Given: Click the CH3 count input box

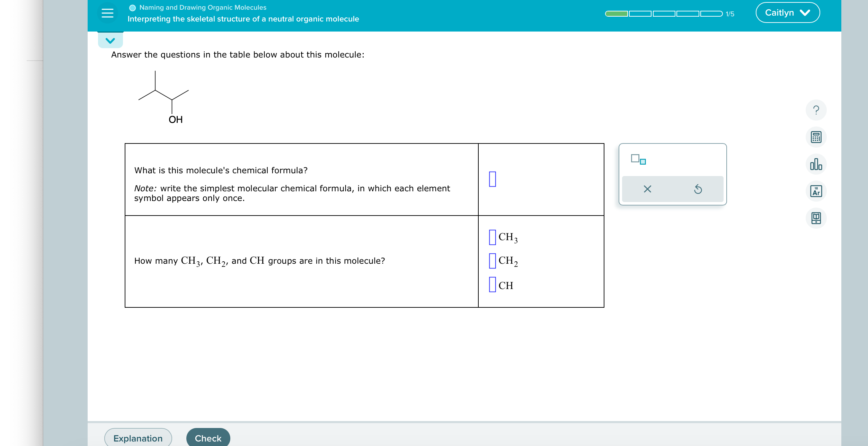Looking at the screenshot, I should pos(492,237).
